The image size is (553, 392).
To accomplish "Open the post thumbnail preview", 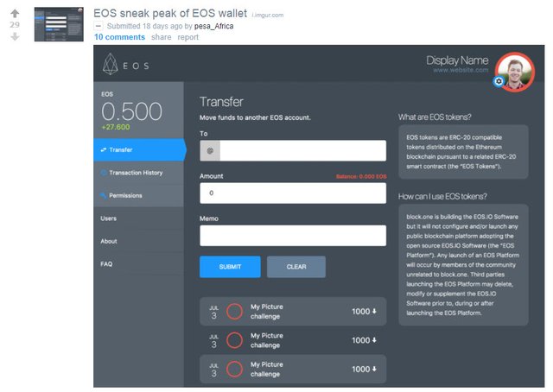I will (x=59, y=24).
